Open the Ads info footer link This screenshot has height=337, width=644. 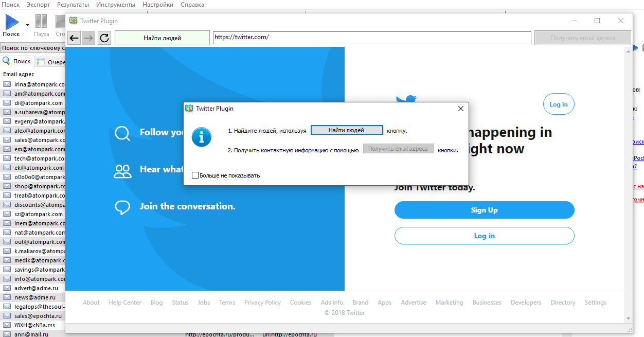pos(332,303)
